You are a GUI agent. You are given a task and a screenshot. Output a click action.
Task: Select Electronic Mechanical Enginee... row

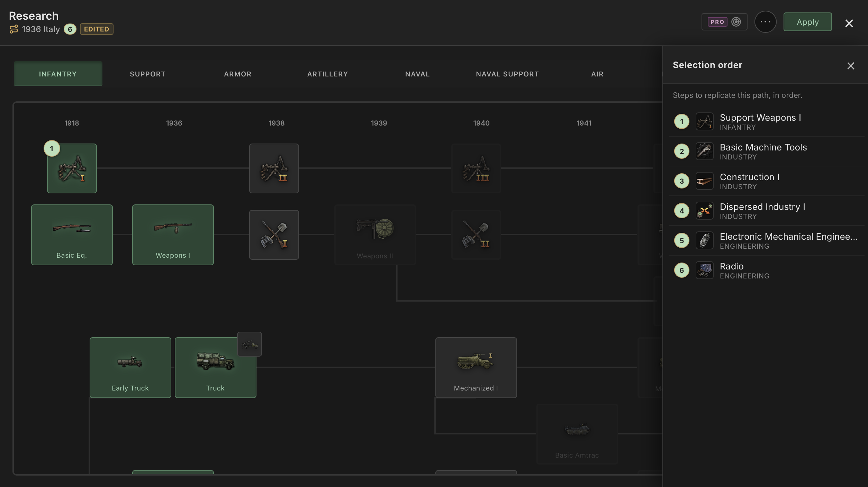766,241
